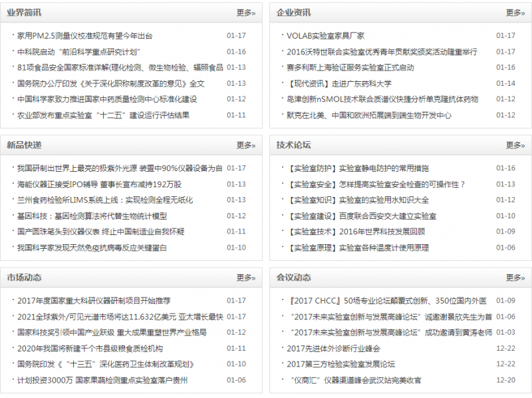Show more items in 会议动态 section

[x=515, y=278]
